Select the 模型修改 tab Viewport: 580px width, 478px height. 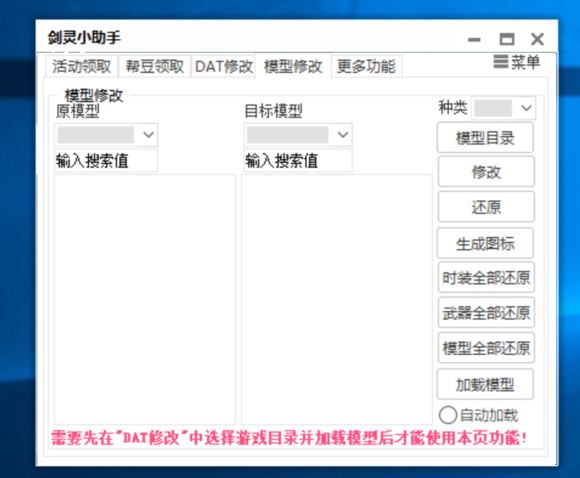click(x=293, y=67)
